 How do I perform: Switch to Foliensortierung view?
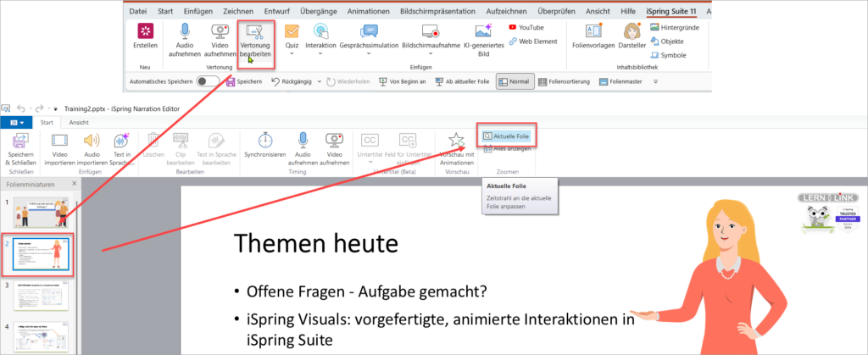point(564,82)
